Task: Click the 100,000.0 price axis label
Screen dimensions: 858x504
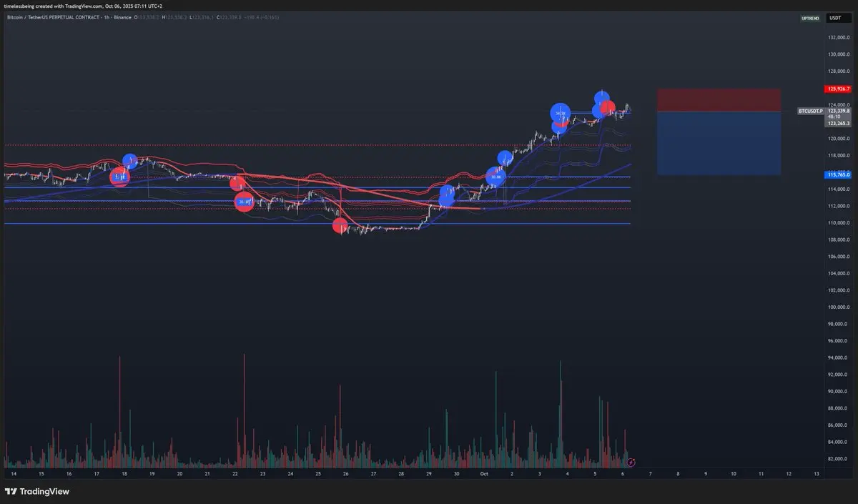Action: (x=838, y=307)
